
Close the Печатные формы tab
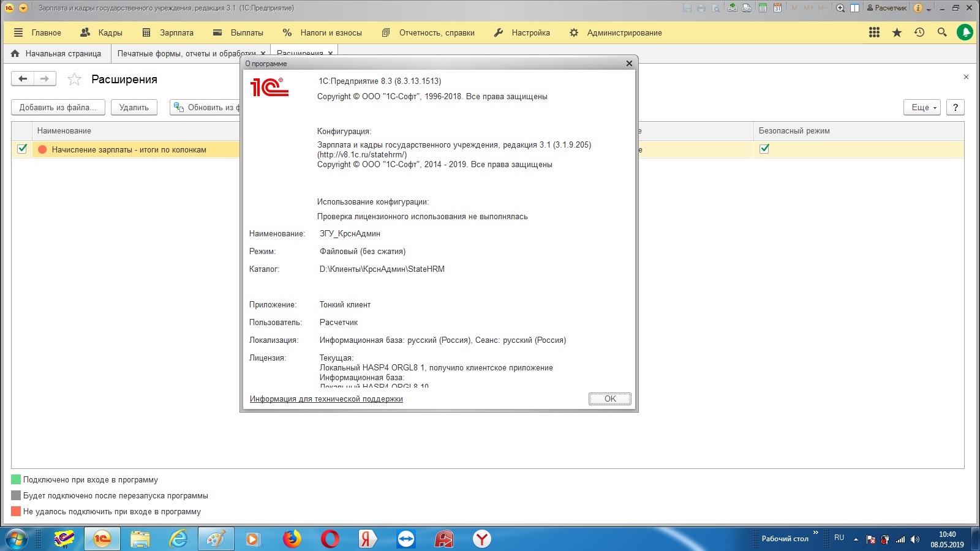tap(263, 53)
